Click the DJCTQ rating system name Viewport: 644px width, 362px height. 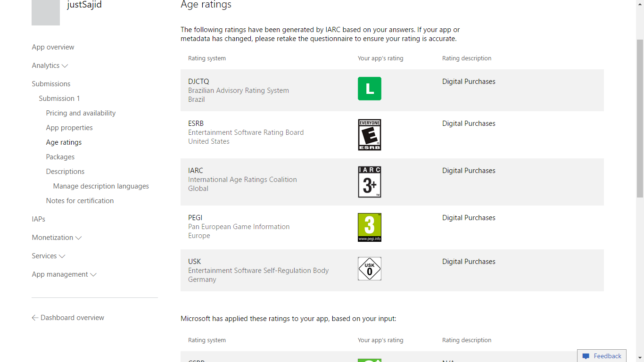pos(198,82)
